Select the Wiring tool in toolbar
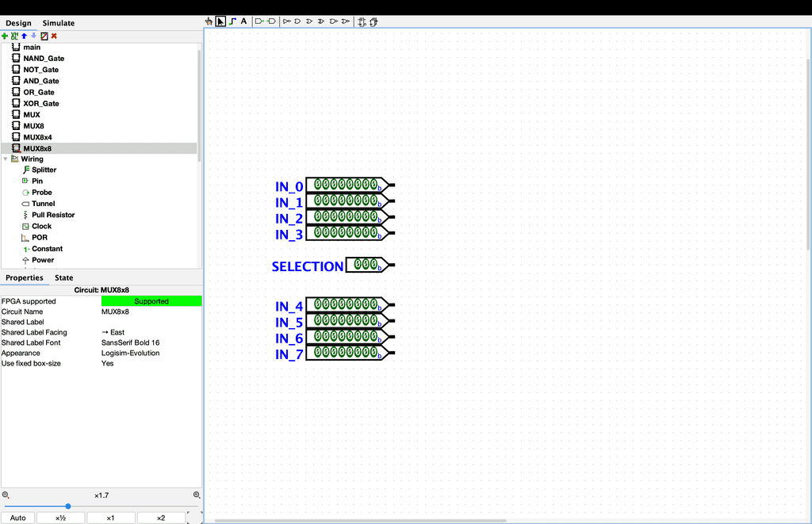 click(x=232, y=21)
